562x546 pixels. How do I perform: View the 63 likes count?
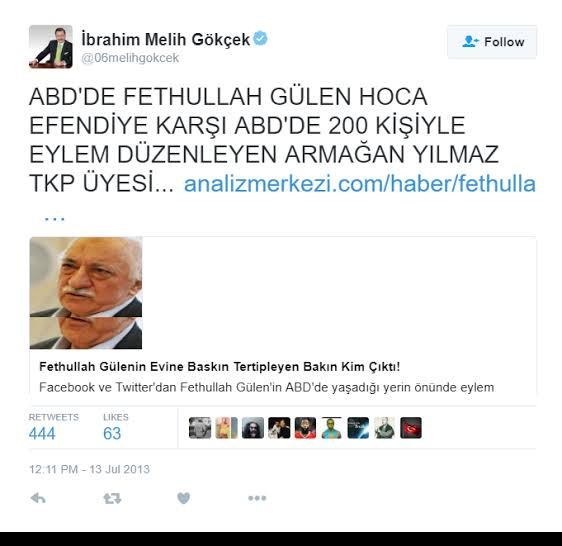click(x=112, y=433)
